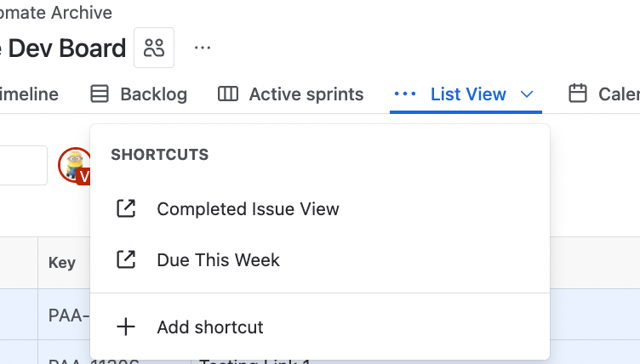Click external link icon next to Completed Issue View

click(x=126, y=208)
